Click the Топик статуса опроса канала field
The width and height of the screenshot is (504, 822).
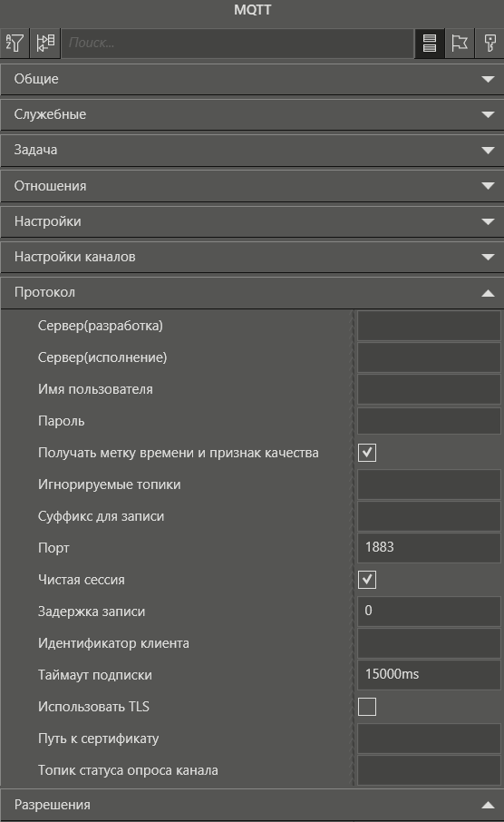pyautogui.click(x=429, y=770)
